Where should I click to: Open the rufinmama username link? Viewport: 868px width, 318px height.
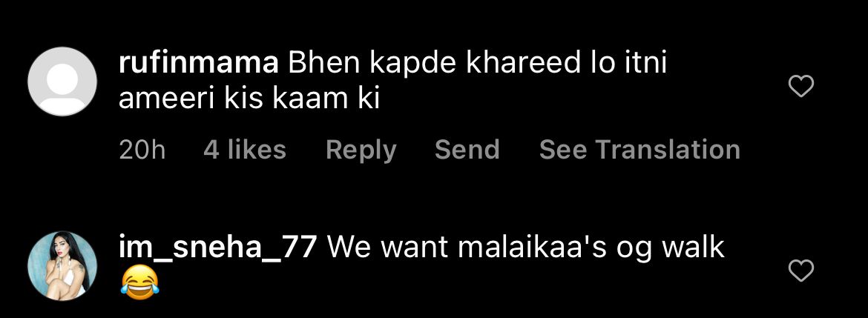(199, 64)
